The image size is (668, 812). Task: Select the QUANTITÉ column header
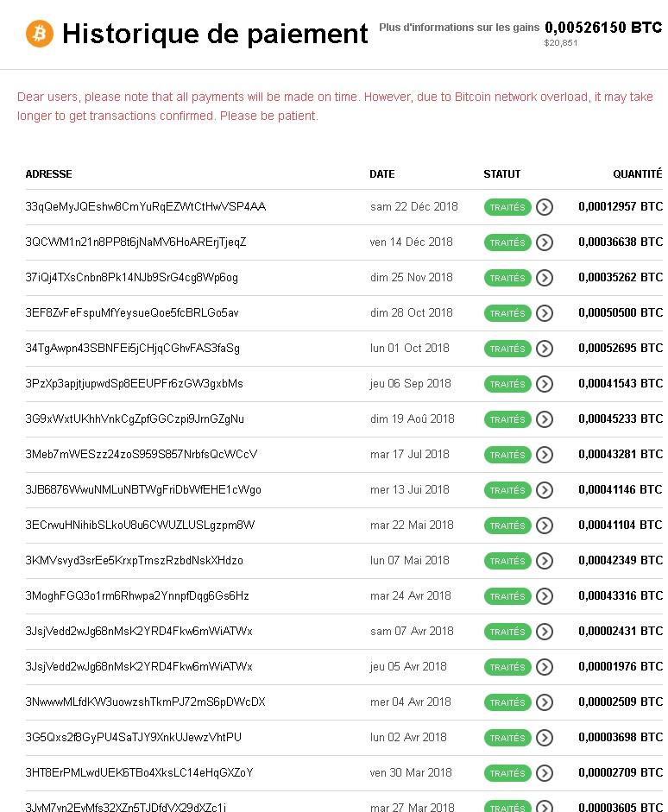click(x=638, y=173)
